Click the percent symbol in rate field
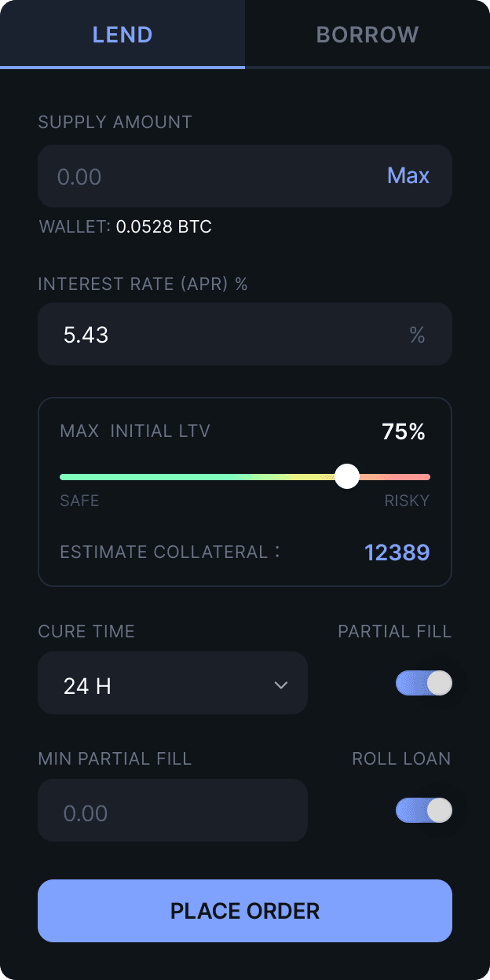This screenshot has width=490, height=980. 417,336
